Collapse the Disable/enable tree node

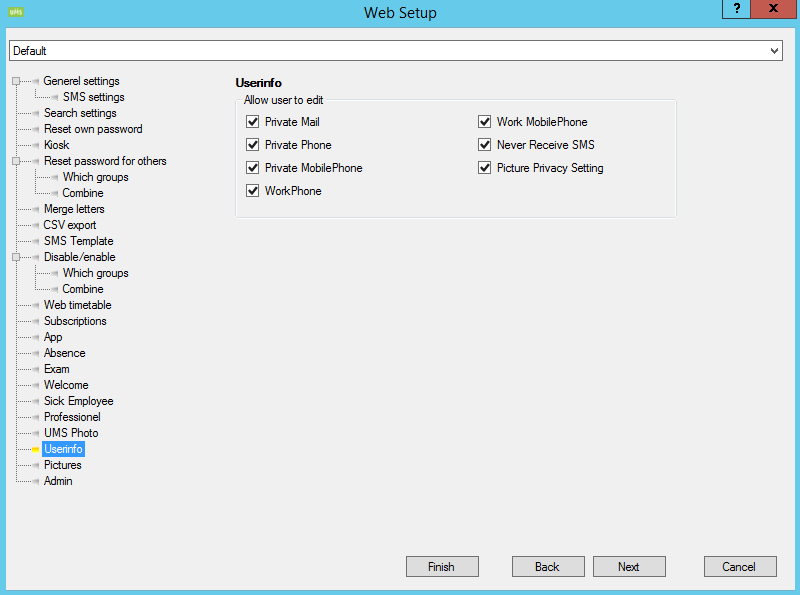coord(16,257)
